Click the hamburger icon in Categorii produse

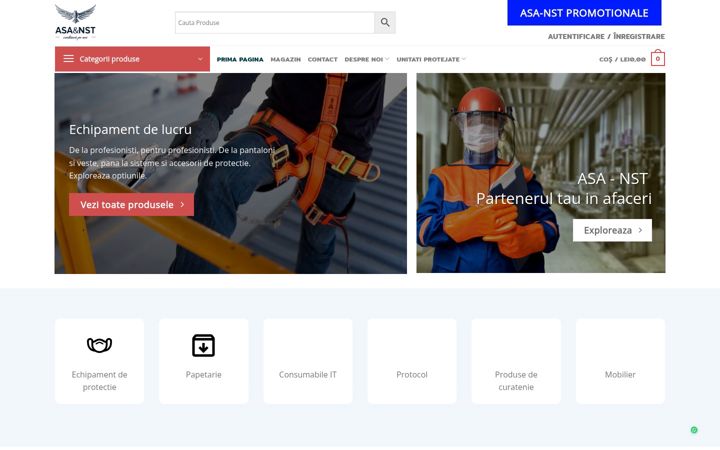click(69, 59)
